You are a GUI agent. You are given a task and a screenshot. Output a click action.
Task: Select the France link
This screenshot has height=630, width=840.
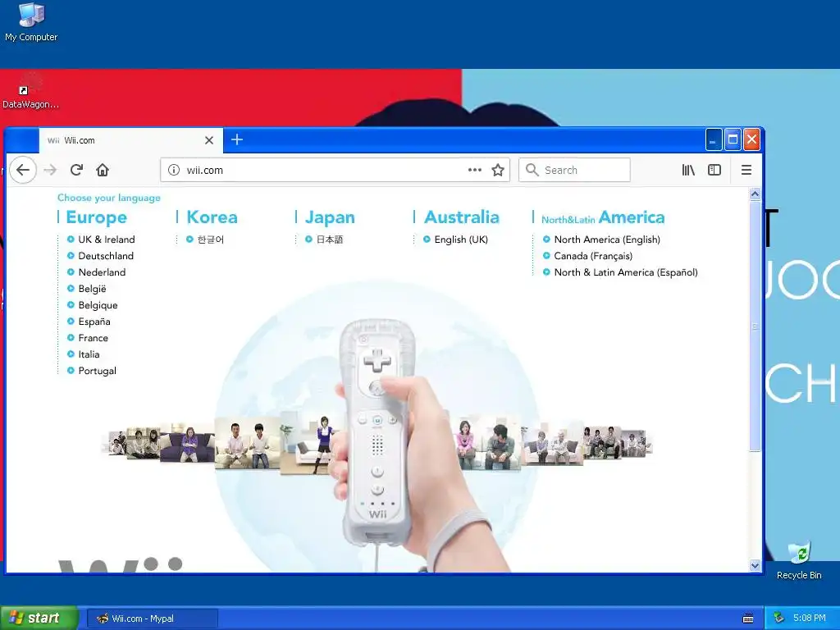coord(93,338)
